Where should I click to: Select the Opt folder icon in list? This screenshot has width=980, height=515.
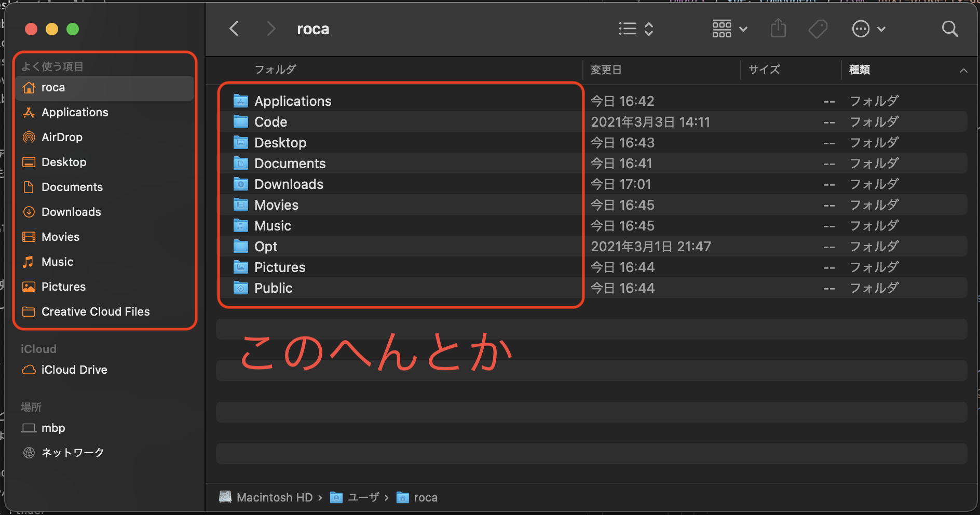pyautogui.click(x=240, y=246)
